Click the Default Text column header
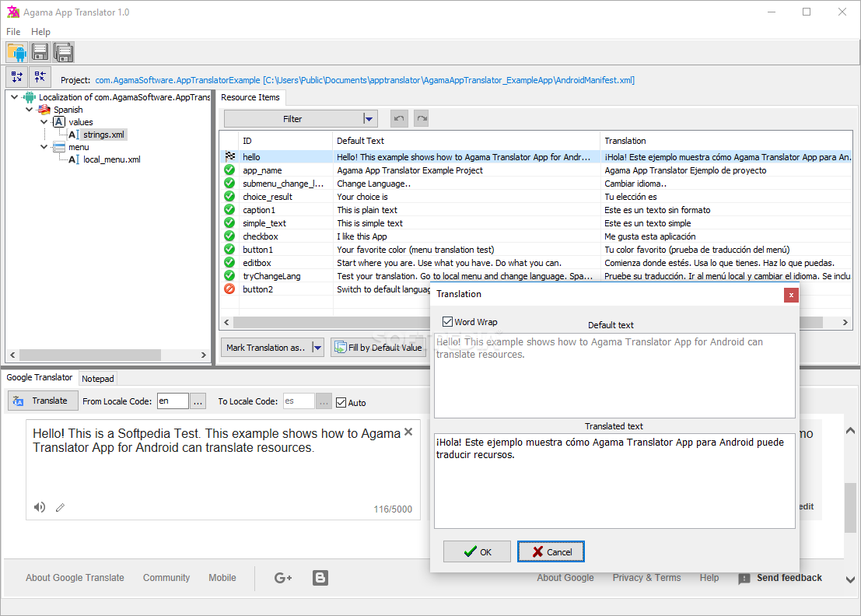Screen dimensions: 861x616 point(466,141)
